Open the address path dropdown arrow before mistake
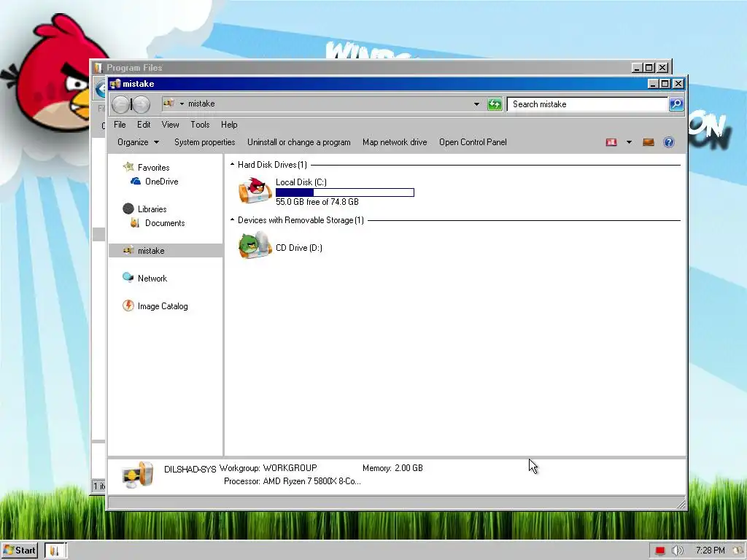Screen dimensions: 747x560 click(x=182, y=104)
